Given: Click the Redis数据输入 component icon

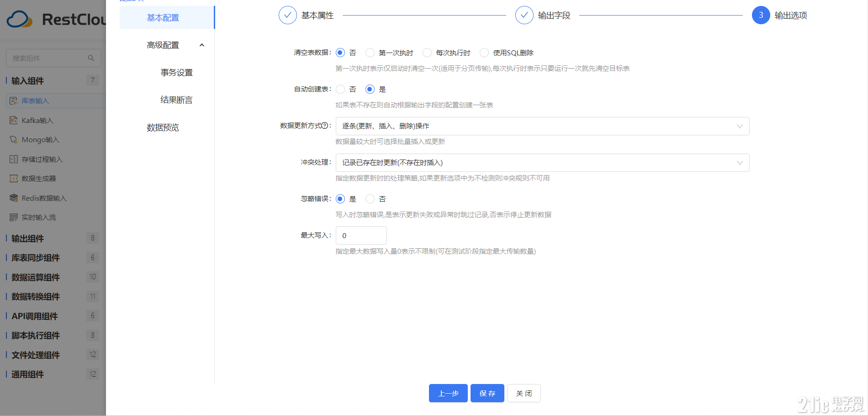Looking at the screenshot, I should [x=14, y=198].
